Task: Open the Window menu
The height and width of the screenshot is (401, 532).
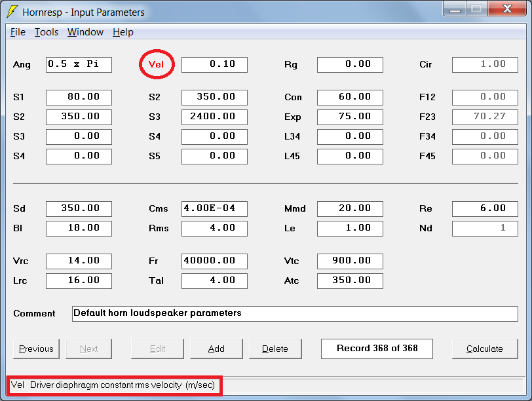Action: [x=85, y=32]
